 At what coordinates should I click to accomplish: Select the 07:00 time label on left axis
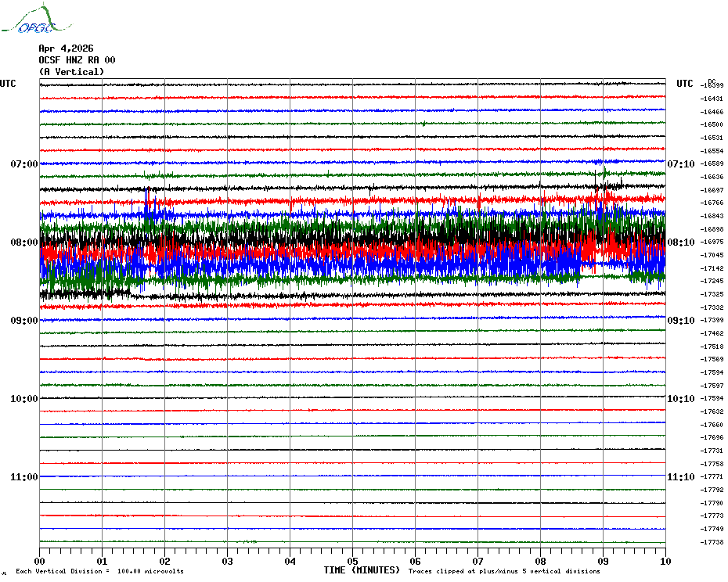[x=23, y=164]
